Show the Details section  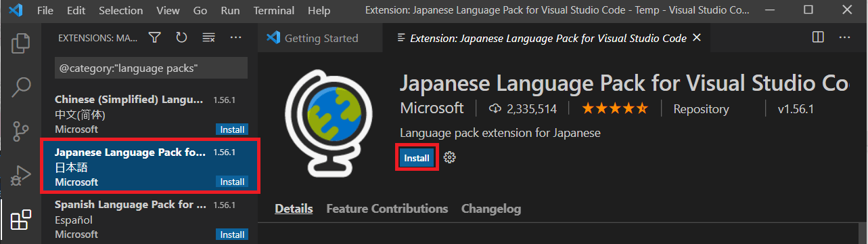[294, 209]
